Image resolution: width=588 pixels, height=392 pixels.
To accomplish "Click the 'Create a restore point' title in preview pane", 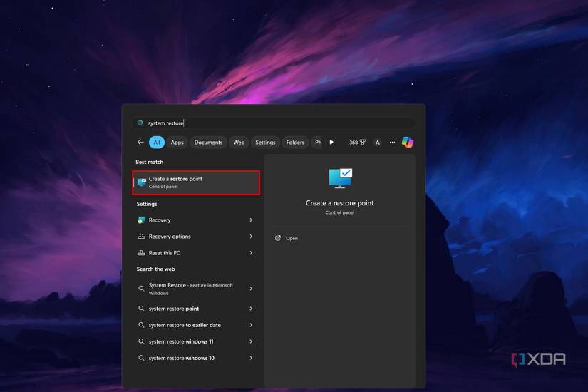I will coord(340,203).
